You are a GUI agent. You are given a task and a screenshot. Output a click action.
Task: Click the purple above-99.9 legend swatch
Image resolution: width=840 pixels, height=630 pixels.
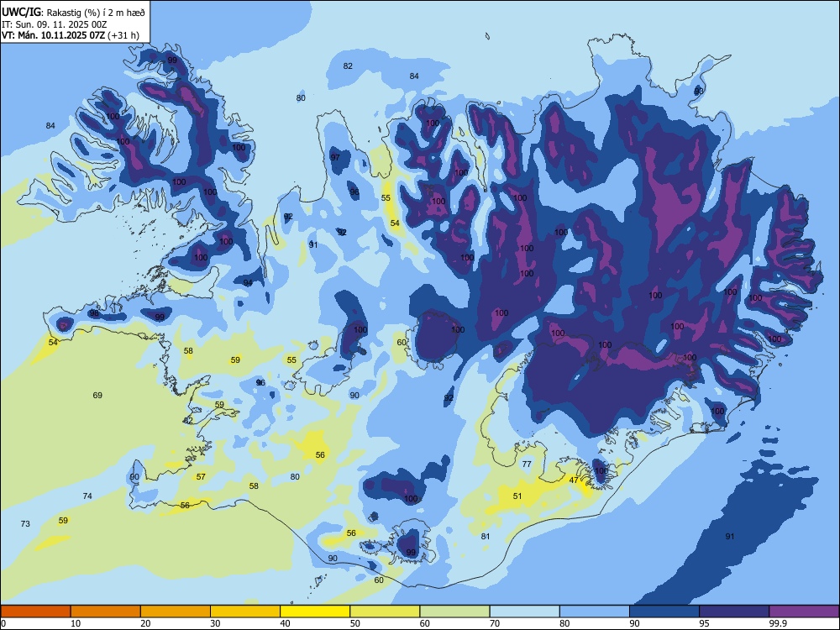[x=804, y=612]
